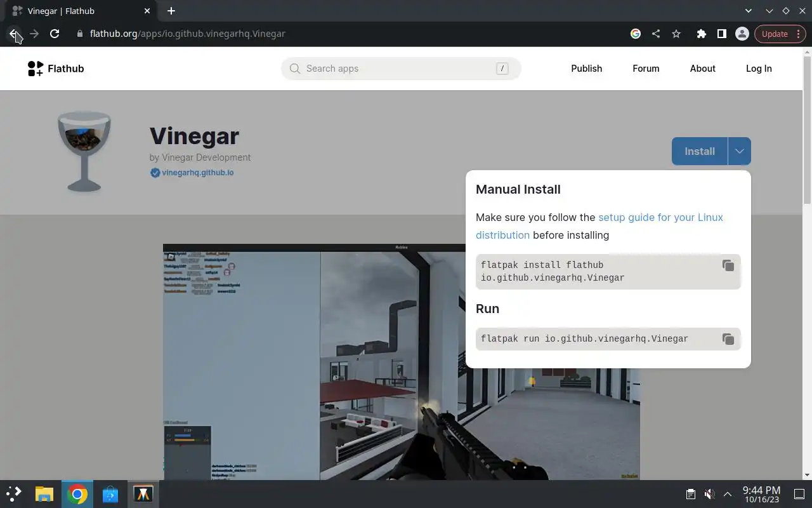Open the vinegarhq.github.io link
Image resolution: width=812 pixels, height=508 pixels.
[197, 173]
